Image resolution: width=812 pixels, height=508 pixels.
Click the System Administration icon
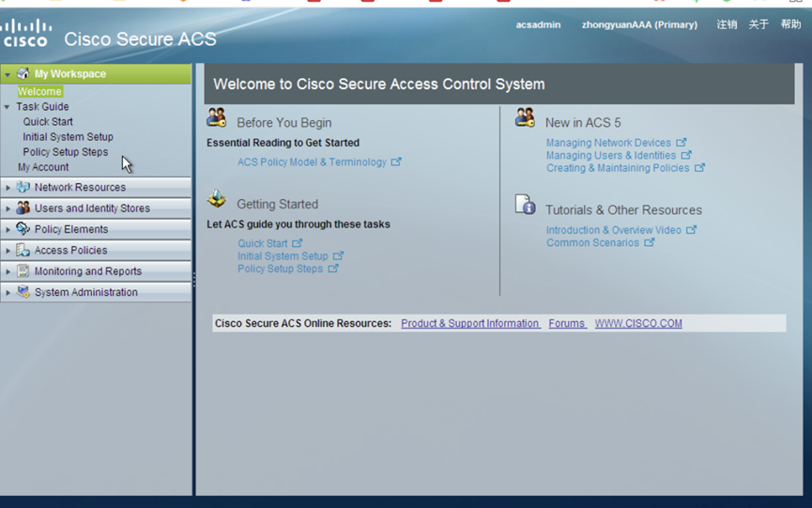coord(23,291)
